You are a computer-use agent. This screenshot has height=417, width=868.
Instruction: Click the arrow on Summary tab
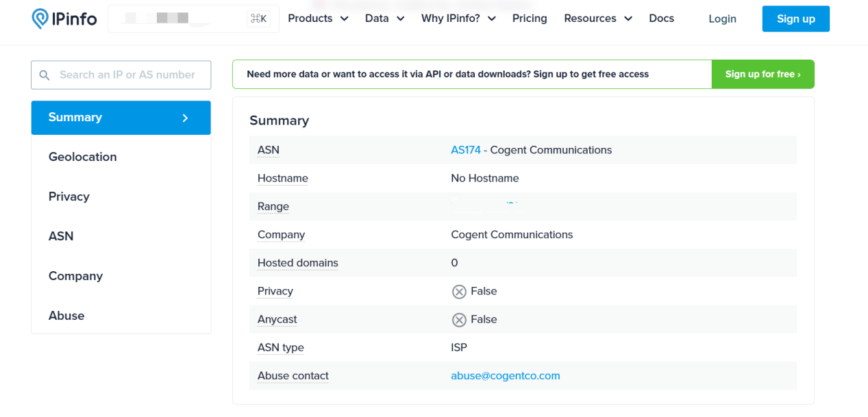coord(185,118)
